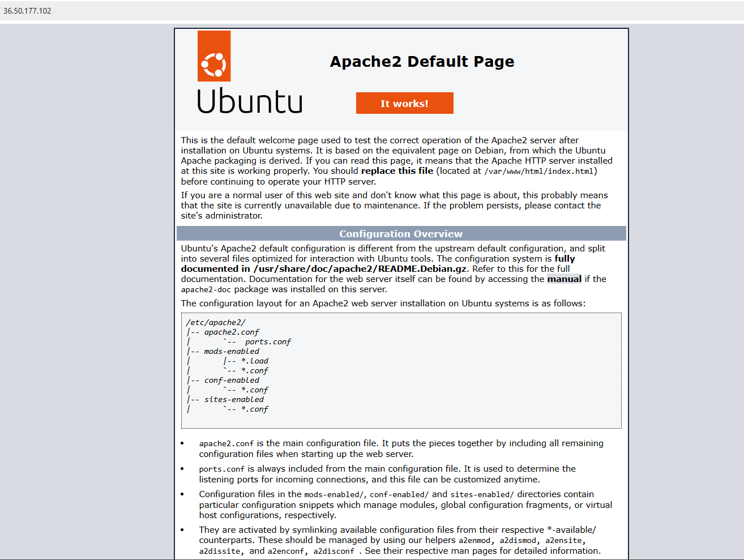This screenshot has height=560, width=744.
Task: Click the "a2disconf" helper name
Action: pyautogui.click(x=334, y=552)
